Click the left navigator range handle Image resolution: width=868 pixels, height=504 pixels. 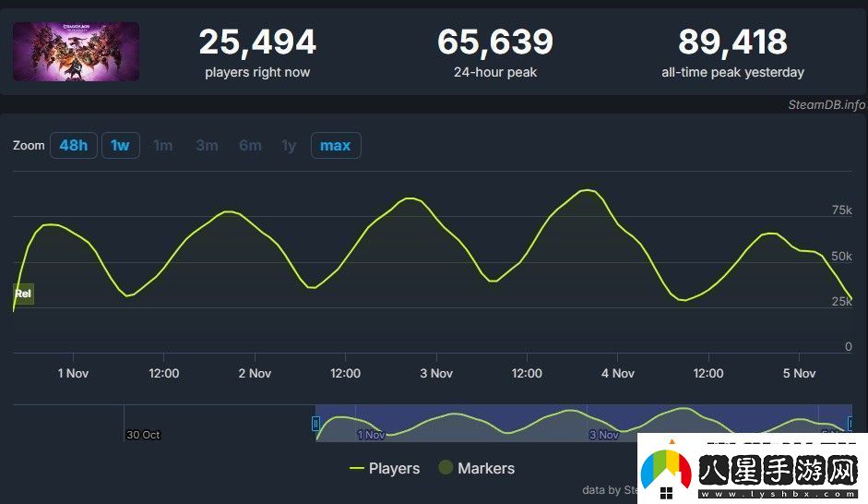[x=315, y=424]
